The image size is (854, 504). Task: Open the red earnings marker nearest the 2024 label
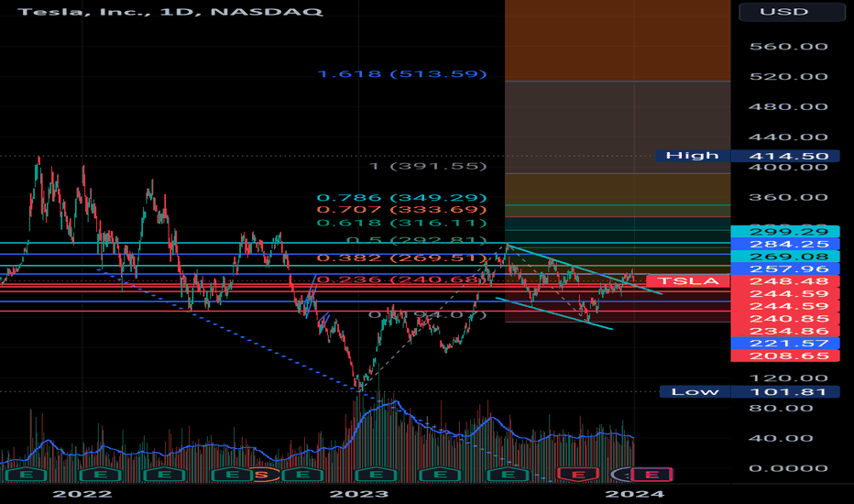[x=651, y=475]
